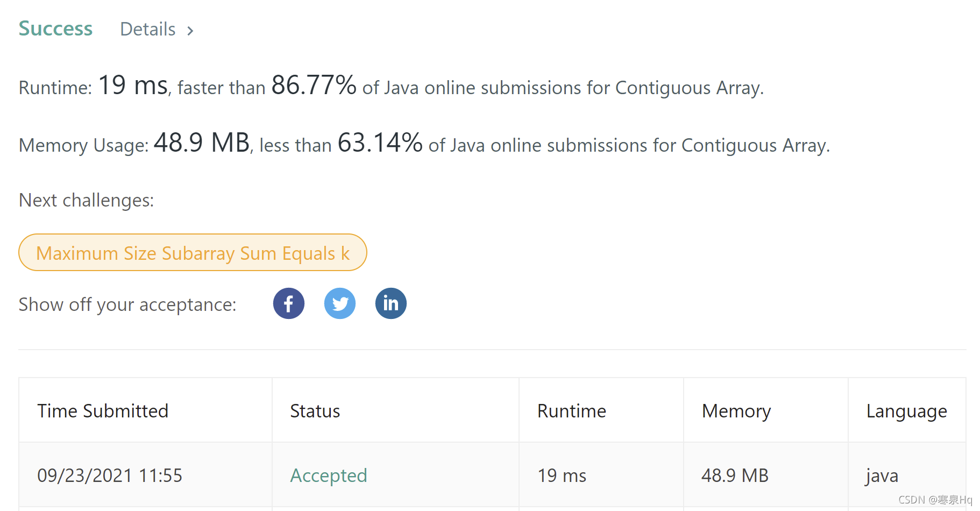Open Details next to Success
980x511 pixels.
pos(147,29)
